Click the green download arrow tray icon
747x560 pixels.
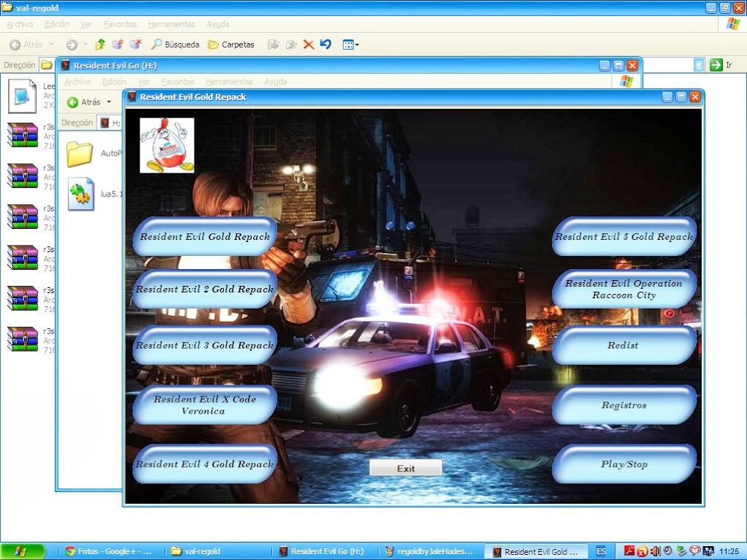(x=681, y=551)
